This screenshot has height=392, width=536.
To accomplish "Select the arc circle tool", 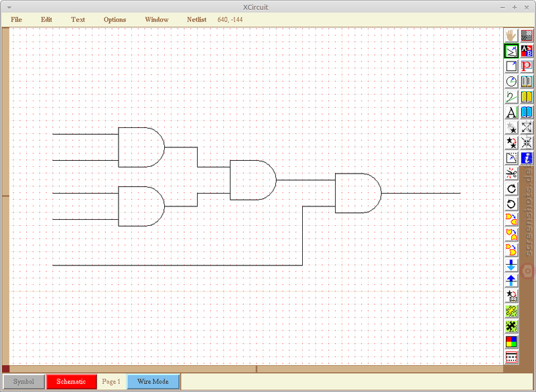I will click(511, 81).
